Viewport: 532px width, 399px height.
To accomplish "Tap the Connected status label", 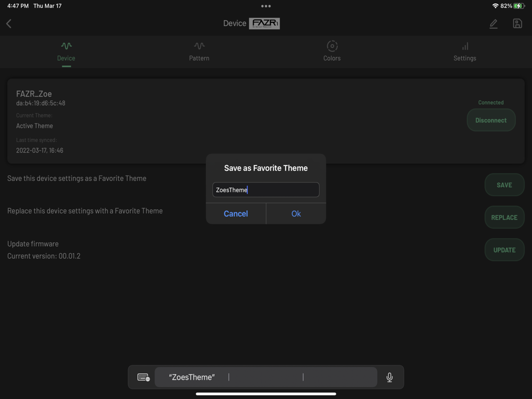I will [x=491, y=103].
